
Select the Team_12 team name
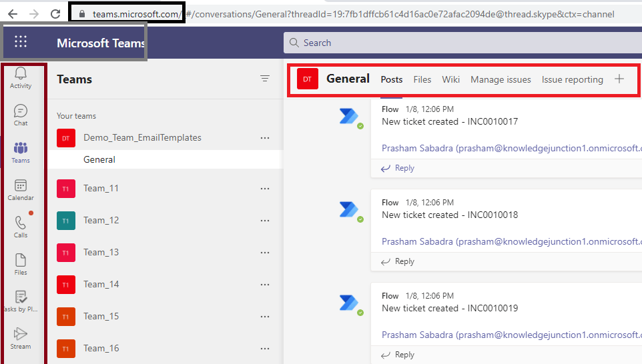pyautogui.click(x=101, y=221)
